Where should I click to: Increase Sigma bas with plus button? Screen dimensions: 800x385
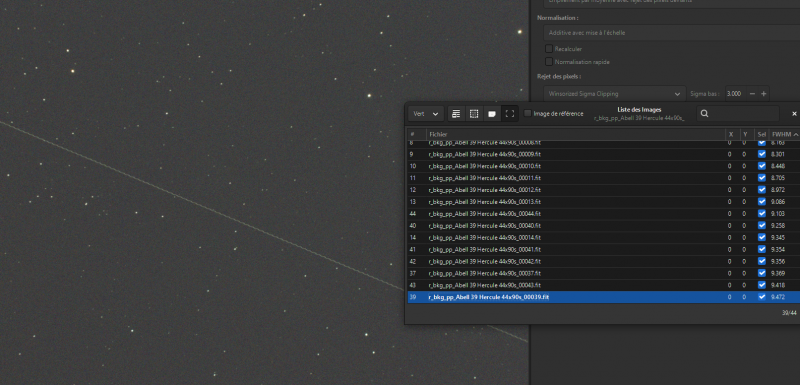point(764,94)
